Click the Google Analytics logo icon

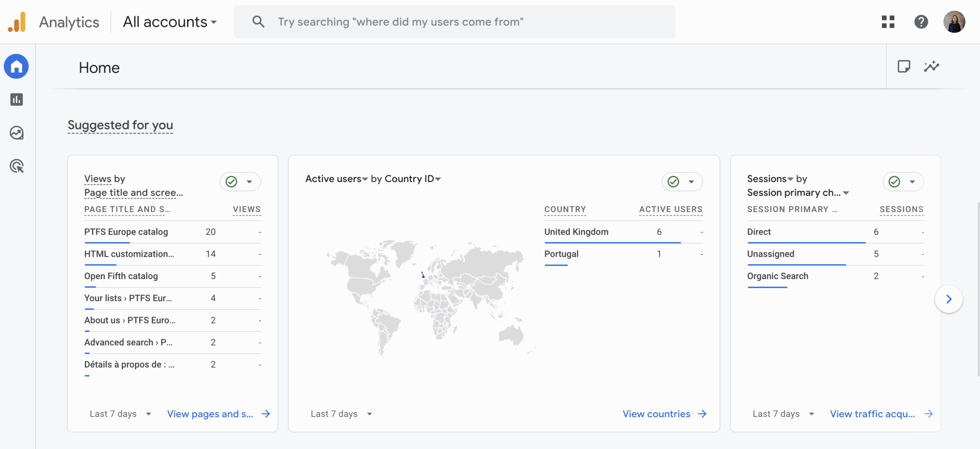pos(17,22)
